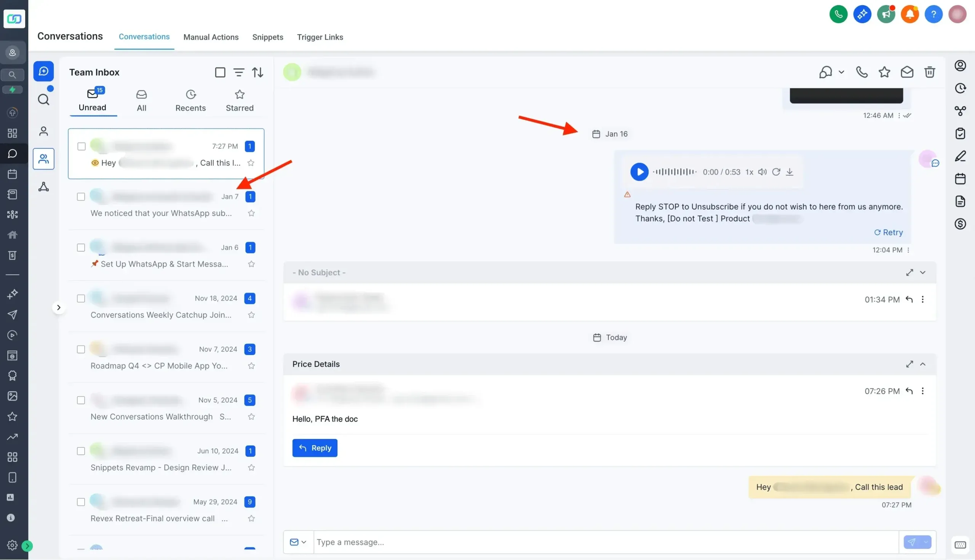Switch to the Snippets tab
Screen dimensions: 975x560
click(267, 37)
